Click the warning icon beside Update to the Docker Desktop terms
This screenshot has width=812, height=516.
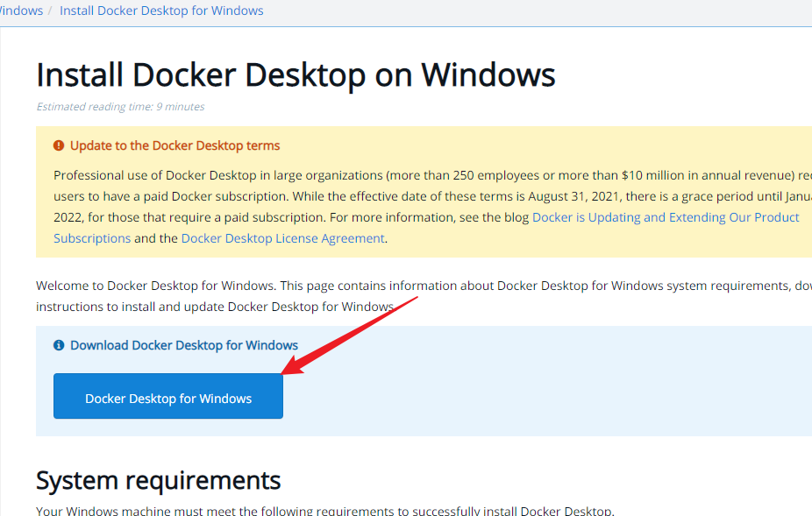point(59,145)
